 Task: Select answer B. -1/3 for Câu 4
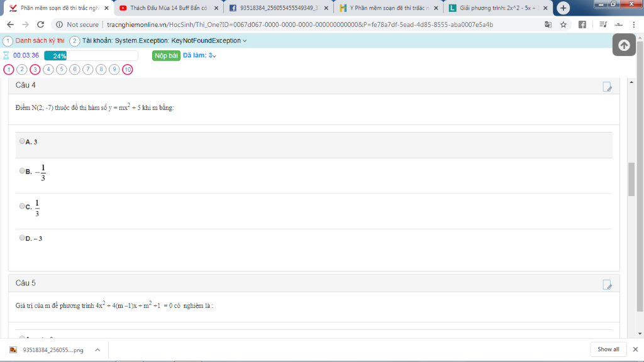click(22, 171)
